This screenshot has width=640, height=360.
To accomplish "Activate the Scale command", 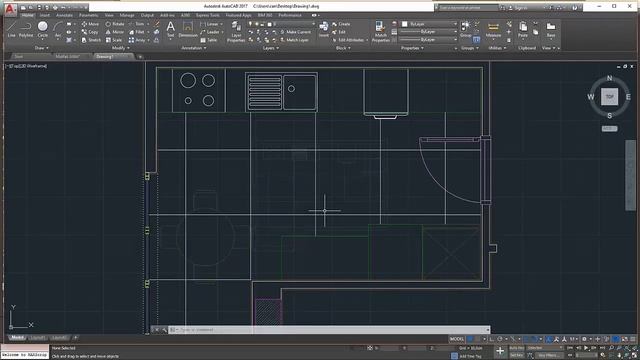I will click(x=114, y=40).
